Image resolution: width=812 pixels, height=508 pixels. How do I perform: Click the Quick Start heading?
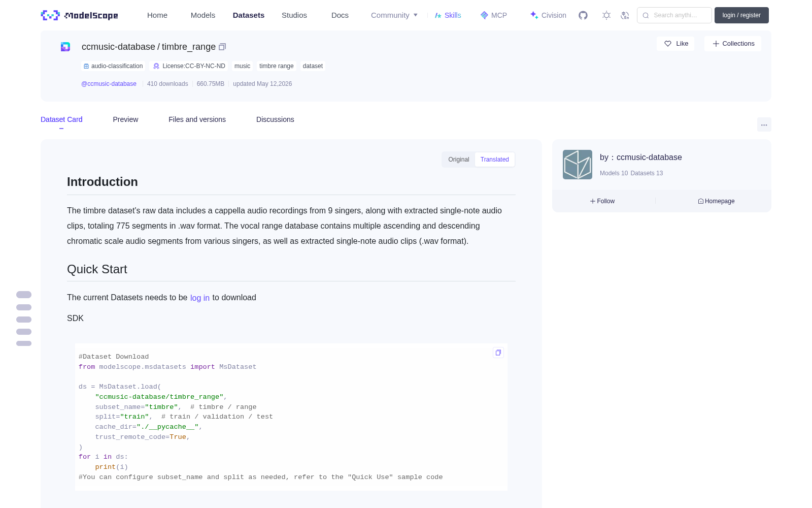97,269
